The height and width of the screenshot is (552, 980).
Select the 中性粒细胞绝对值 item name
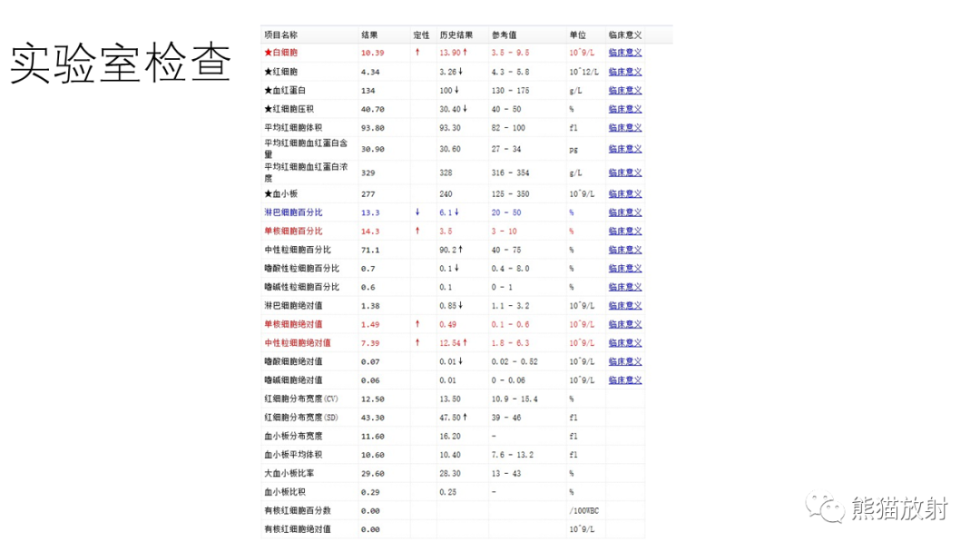click(298, 342)
